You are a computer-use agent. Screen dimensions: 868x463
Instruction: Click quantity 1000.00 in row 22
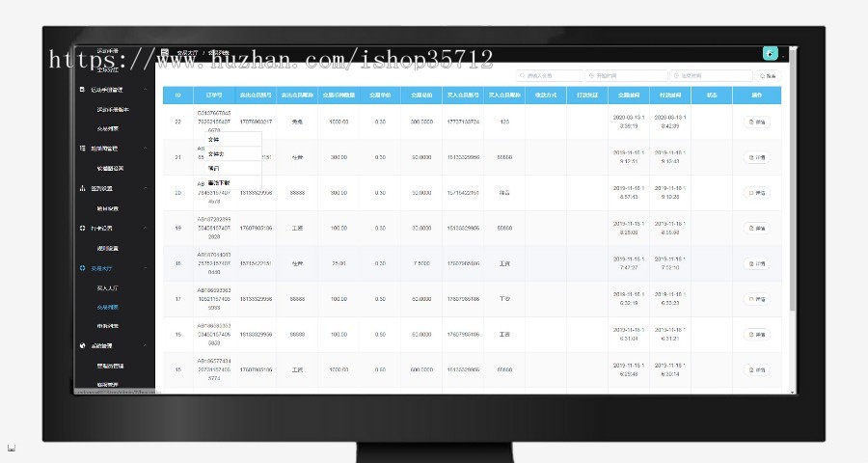tap(339, 122)
